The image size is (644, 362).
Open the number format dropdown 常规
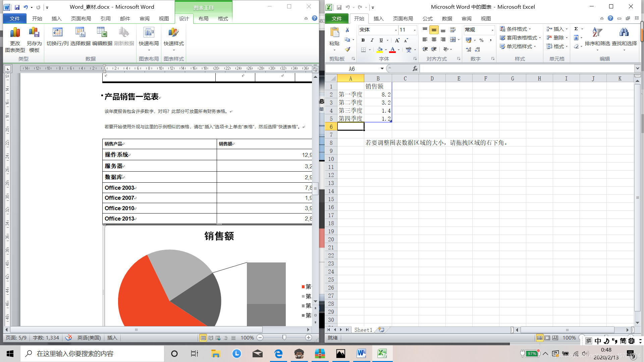click(492, 30)
